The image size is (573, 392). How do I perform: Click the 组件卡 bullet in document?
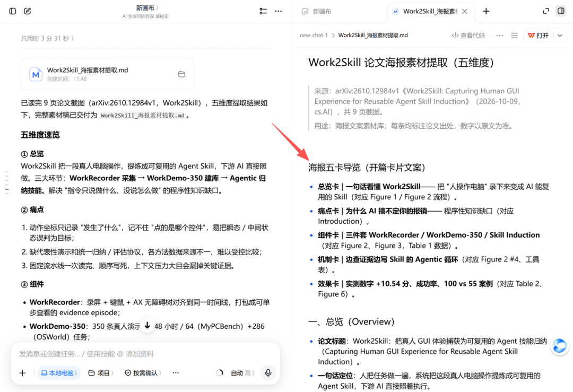429,240
